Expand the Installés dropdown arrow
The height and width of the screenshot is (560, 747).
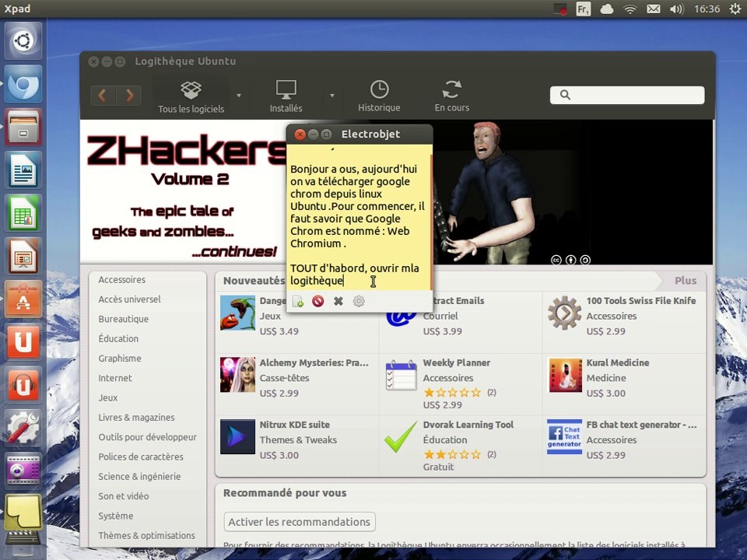tap(332, 96)
